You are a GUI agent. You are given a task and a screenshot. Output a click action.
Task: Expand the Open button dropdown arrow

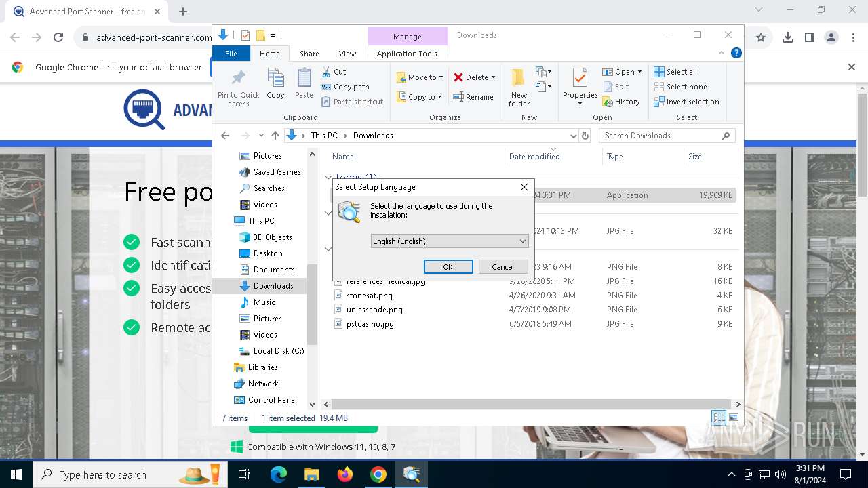pos(639,72)
